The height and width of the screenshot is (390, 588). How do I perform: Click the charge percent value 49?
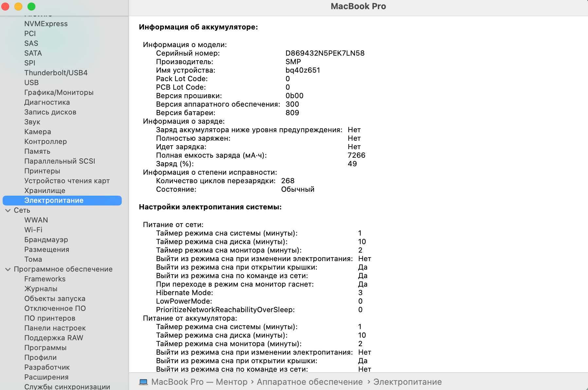click(x=352, y=164)
